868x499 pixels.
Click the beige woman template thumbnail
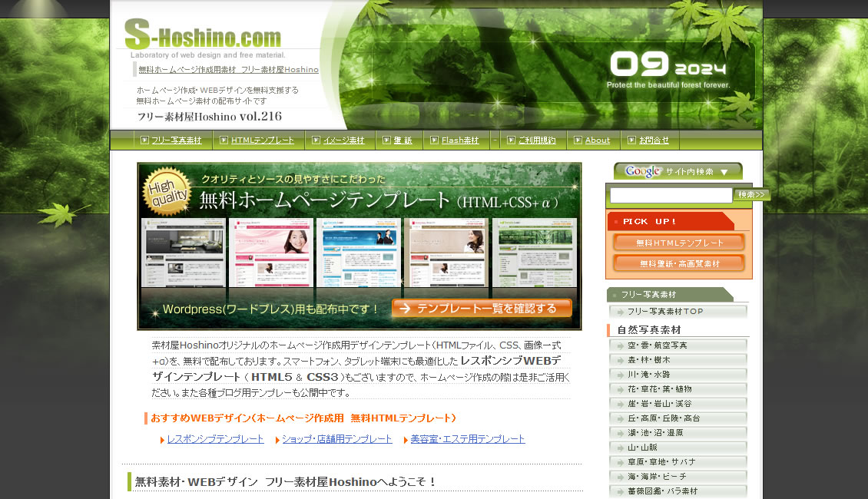(446, 253)
